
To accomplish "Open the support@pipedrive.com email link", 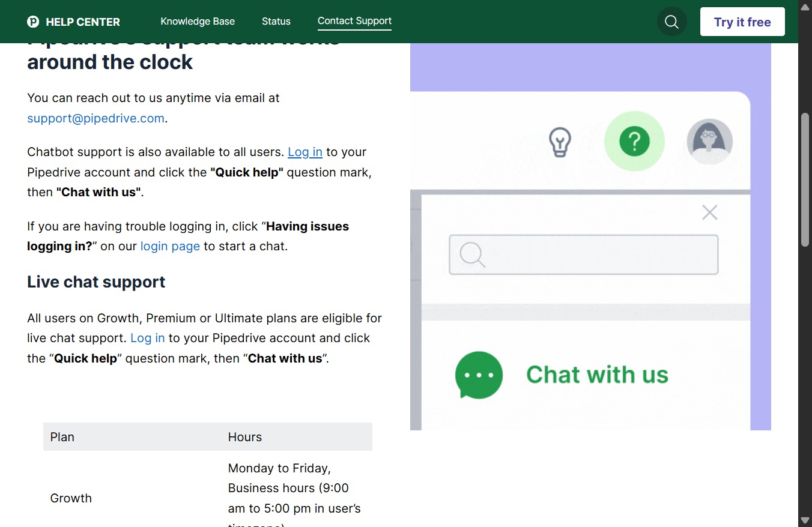I will [95, 118].
